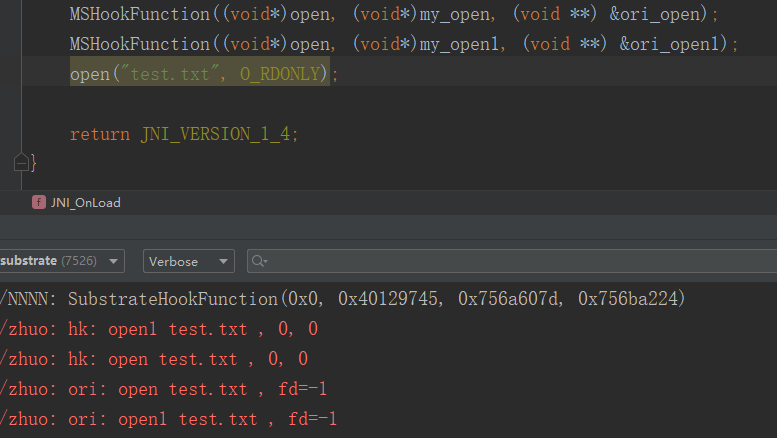
Task: Select the JNI_OnLoad breadcrumb
Action: (x=86, y=203)
